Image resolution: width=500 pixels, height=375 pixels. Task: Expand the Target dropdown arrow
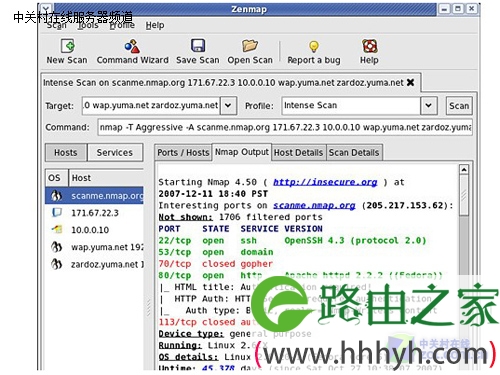pos(228,106)
